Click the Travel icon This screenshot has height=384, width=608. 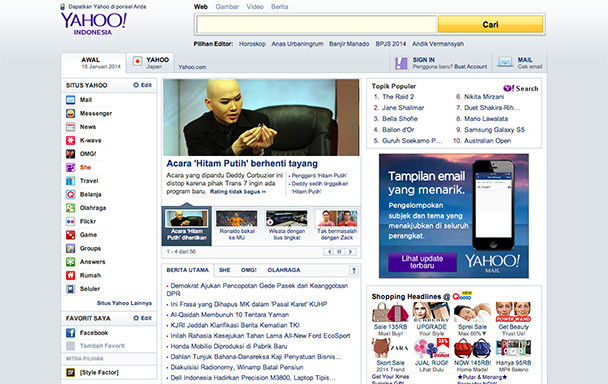(71, 181)
